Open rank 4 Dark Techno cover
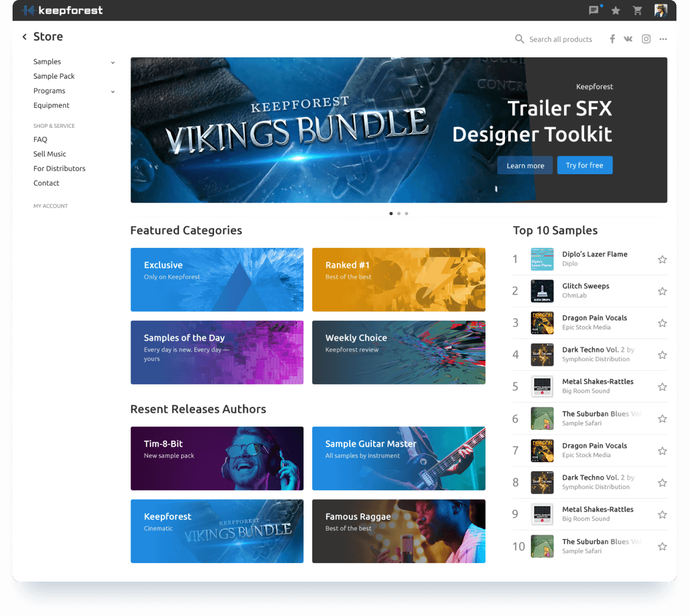The height and width of the screenshot is (616, 689). pyautogui.click(x=542, y=355)
